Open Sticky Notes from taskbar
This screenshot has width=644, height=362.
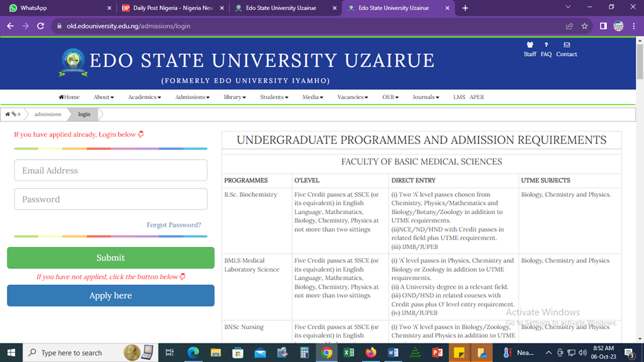pos(459,353)
